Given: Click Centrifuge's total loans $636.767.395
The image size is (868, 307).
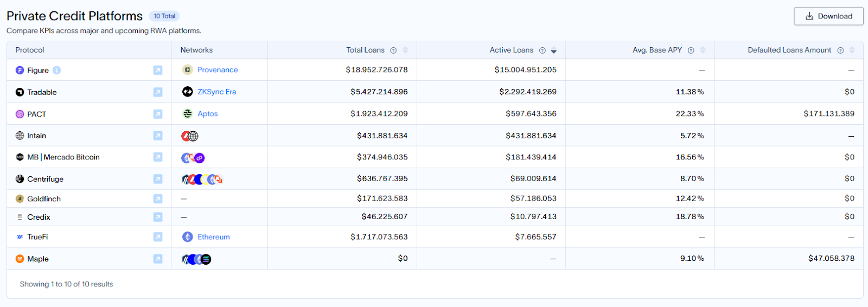Looking at the screenshot, I should [382, 178].
